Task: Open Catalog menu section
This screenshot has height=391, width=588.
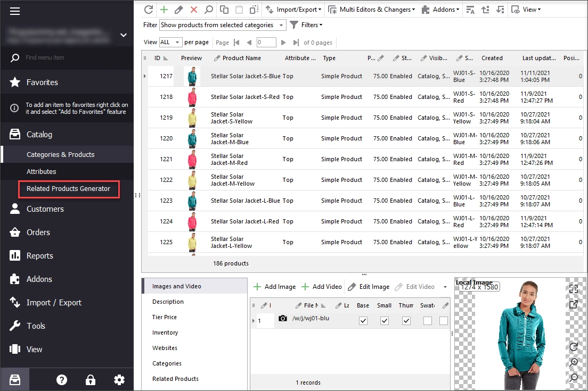Action: tap(39, 135)
